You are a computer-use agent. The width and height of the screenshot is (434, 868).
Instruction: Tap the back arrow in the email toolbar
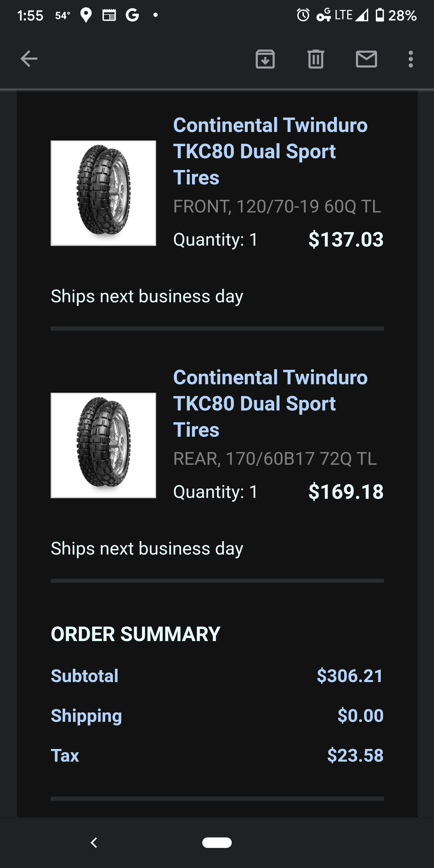tap(29, 59)
